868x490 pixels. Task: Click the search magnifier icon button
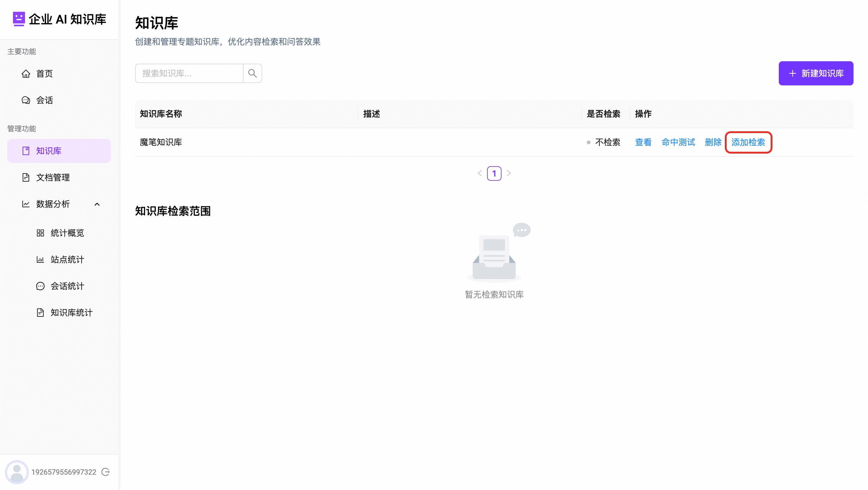[252, 73]
